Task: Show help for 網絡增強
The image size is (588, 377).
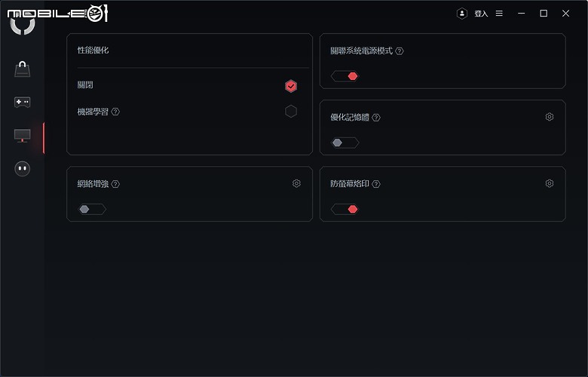Action: (x=115, y=184)
